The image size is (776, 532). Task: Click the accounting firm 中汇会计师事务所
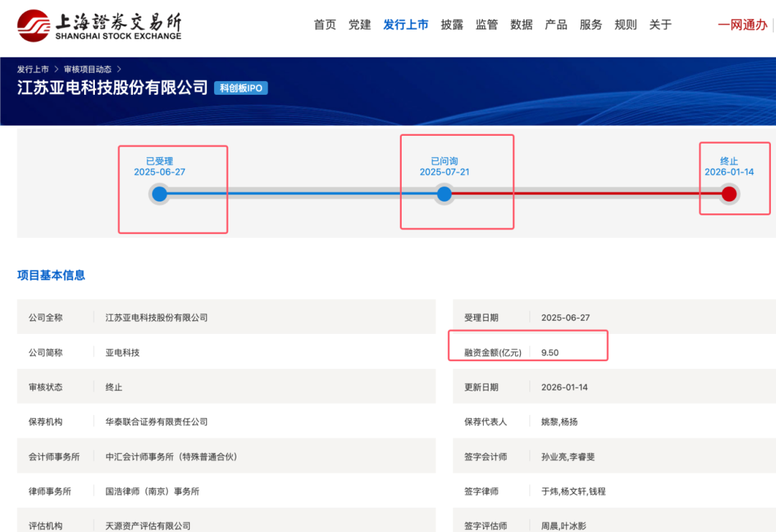171,457
